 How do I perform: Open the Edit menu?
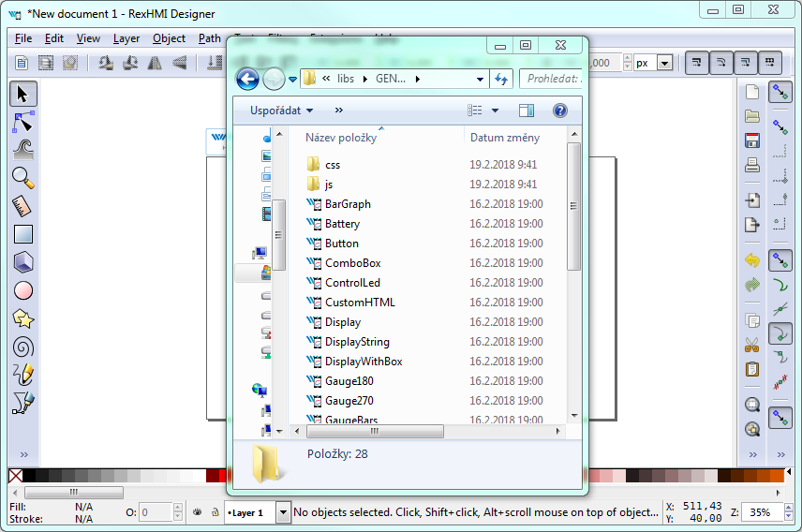point(54,38)
